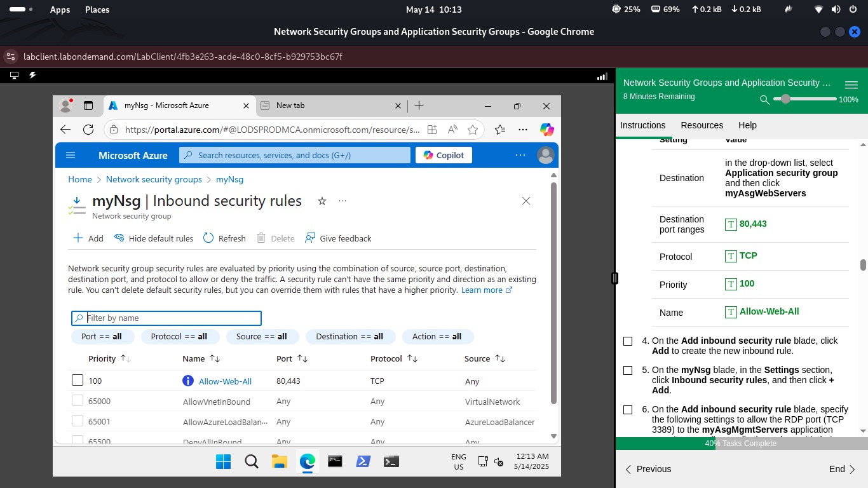This screenshot has width=868, height=488.
Task: Adjust the lab zoom slider
Action: [x=785, y=99]
